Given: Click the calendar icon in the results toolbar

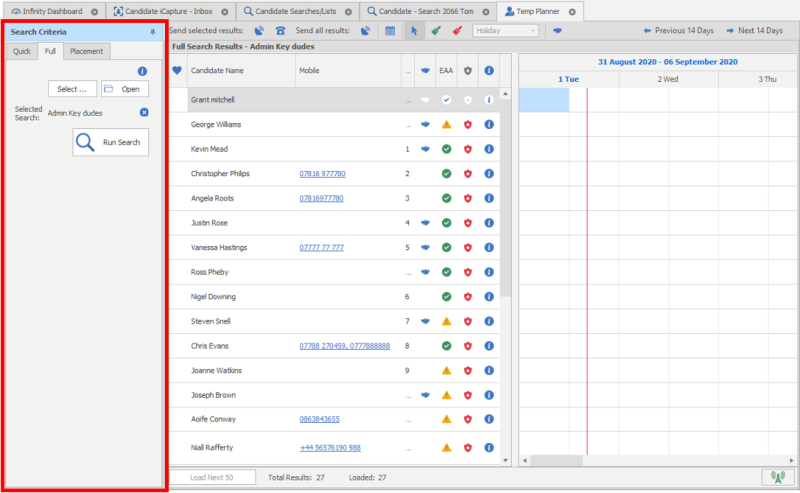Looking at the screenshot, I should (x=391, y=31).
